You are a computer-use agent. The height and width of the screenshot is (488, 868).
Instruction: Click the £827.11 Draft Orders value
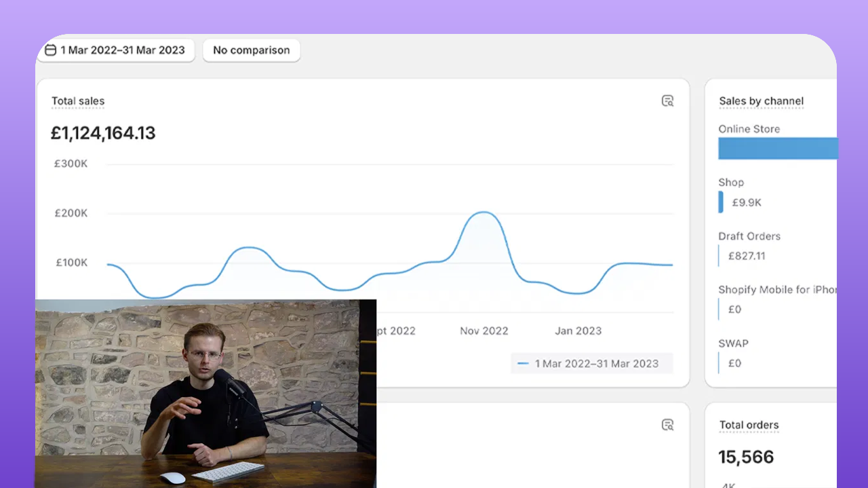pyautogui.click(x=747, y=256)
